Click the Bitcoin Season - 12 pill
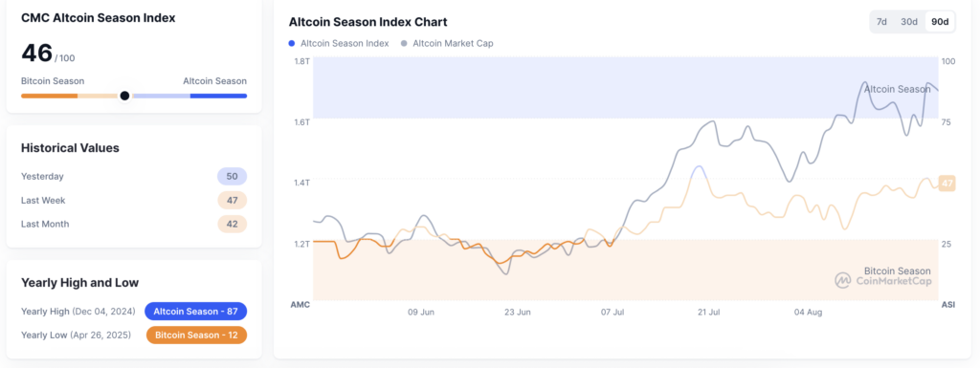Screen dimensions: 980x368 point(196,335)
